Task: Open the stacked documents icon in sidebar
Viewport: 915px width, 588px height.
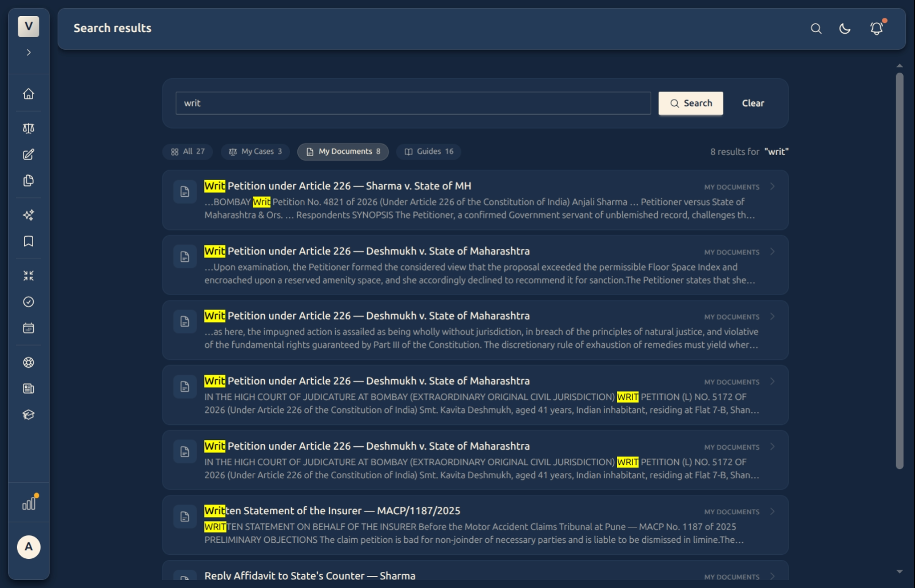Action: click(x=29, y=181)
